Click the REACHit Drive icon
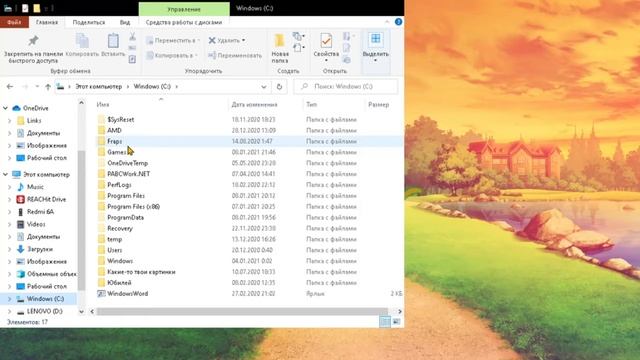 (20, 199)
